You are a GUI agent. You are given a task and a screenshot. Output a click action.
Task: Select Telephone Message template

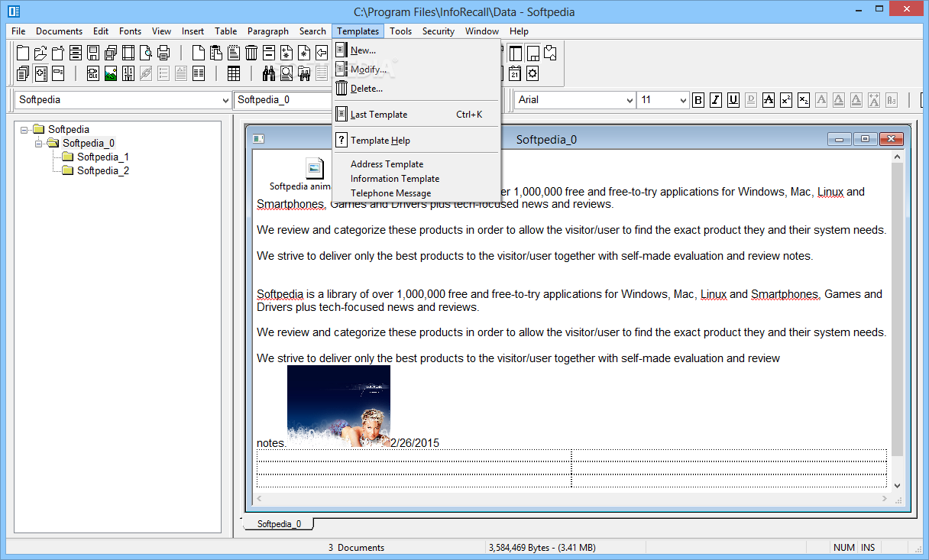point(390,193)
